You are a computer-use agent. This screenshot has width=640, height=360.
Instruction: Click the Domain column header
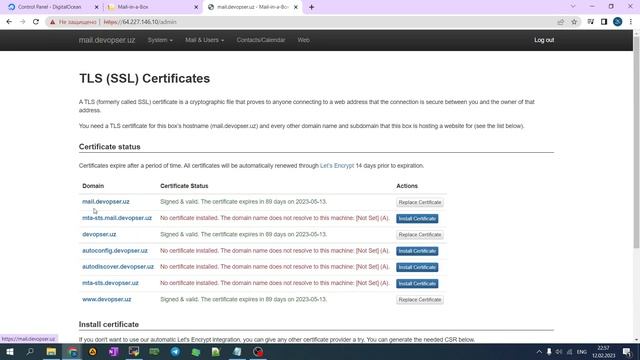click(x=93, y=186)
